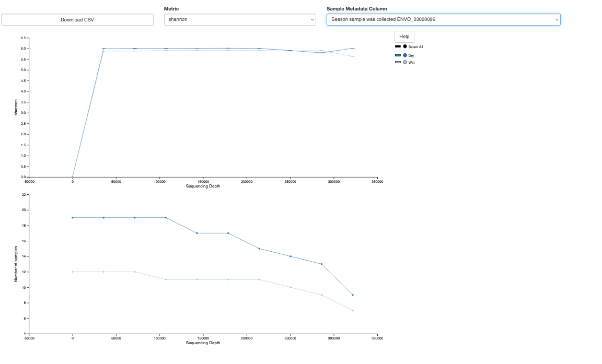Screen dimensions: 602x364
Task: Click first Wet point at 12 samples
Action: (73, 272)
